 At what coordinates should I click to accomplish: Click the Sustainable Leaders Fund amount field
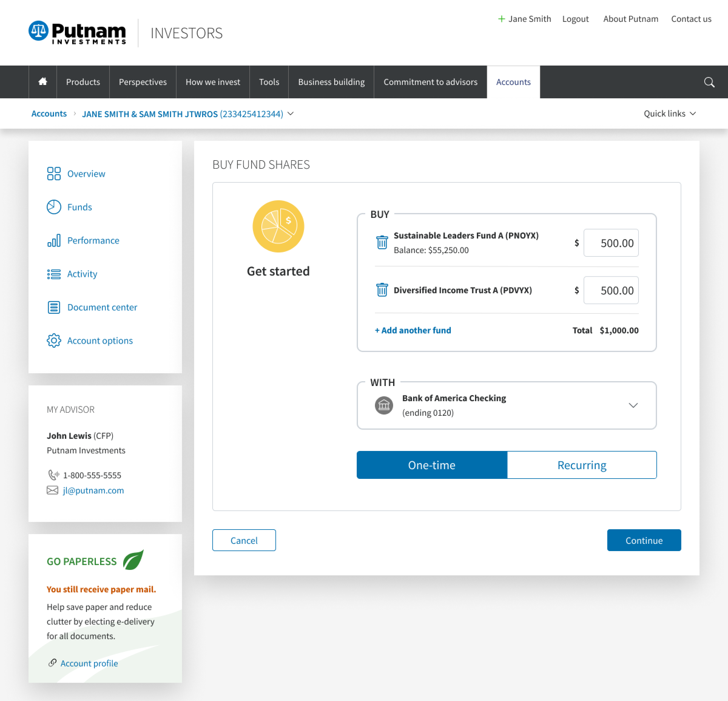[611, 243]
